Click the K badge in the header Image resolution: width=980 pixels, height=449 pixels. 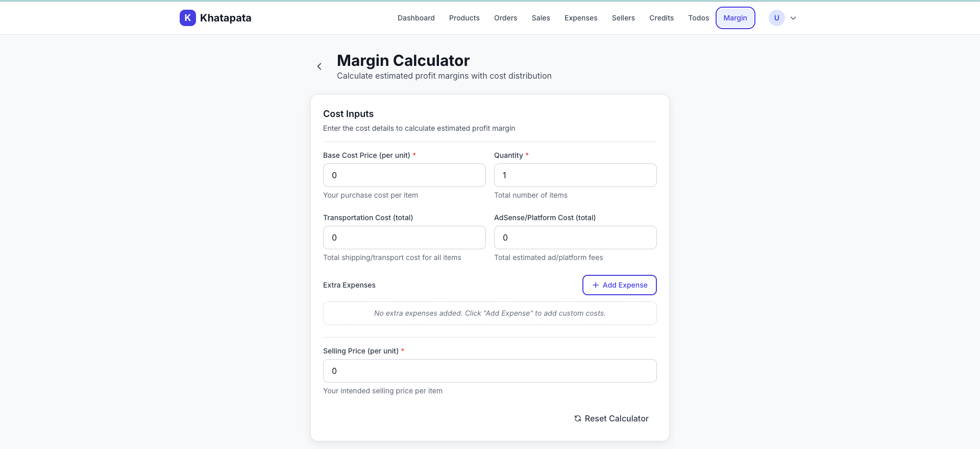coord(187,17)
